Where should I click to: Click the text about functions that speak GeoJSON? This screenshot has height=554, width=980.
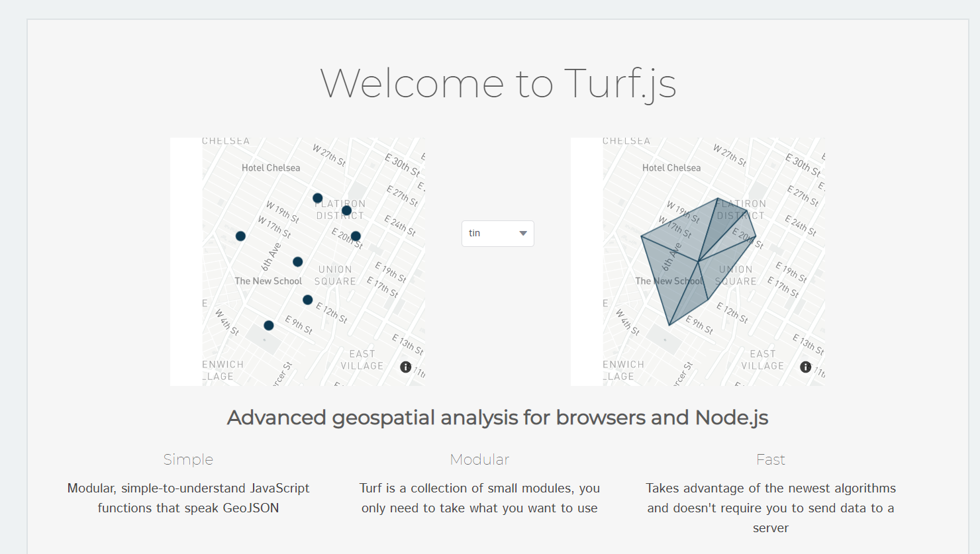pyautogui.click(x=188, y=498)
